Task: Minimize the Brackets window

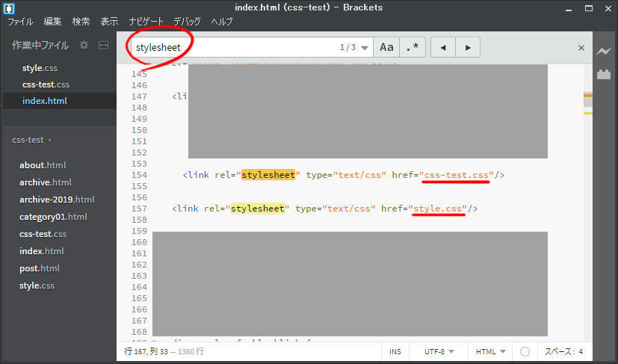Action: pos(569,9)
